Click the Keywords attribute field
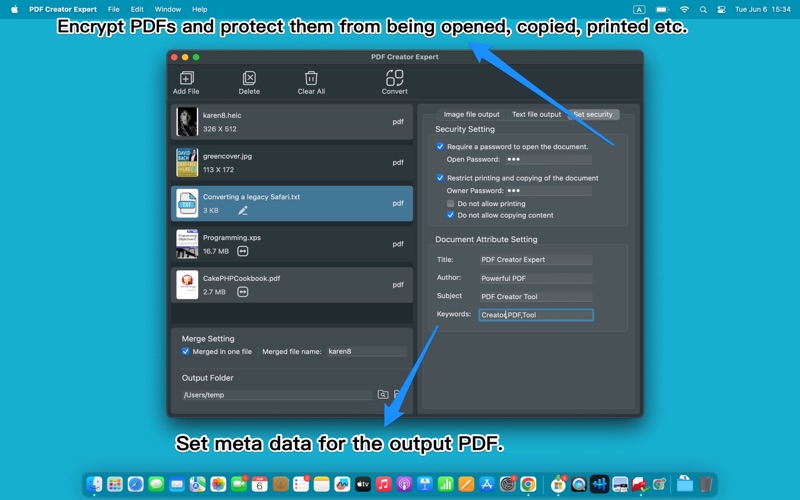The image size is (800, 500). pyautogui.click(x=536, y=315)
